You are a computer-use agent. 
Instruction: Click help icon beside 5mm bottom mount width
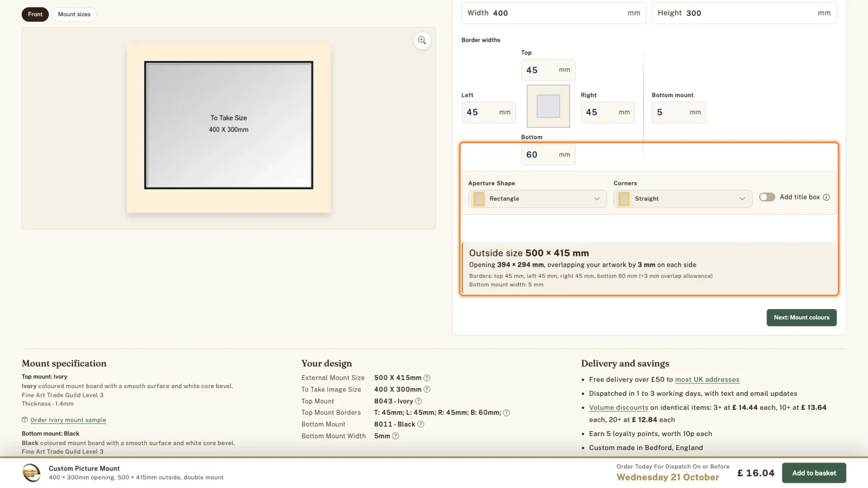395,436
